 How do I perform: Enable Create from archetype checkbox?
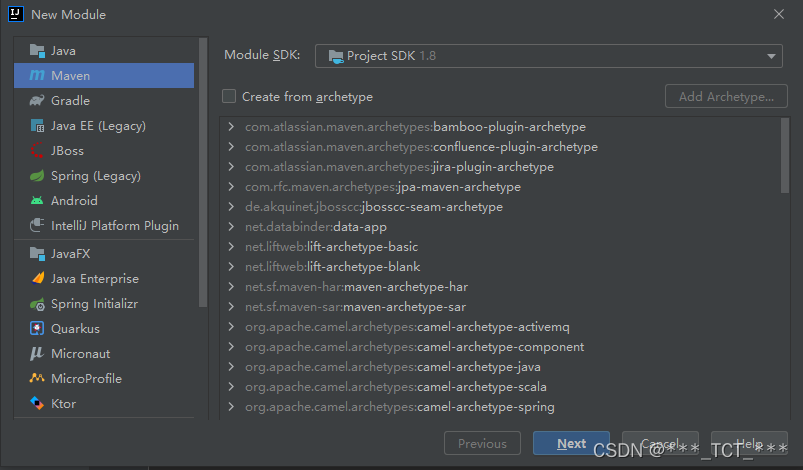click(x=229, y=96)
